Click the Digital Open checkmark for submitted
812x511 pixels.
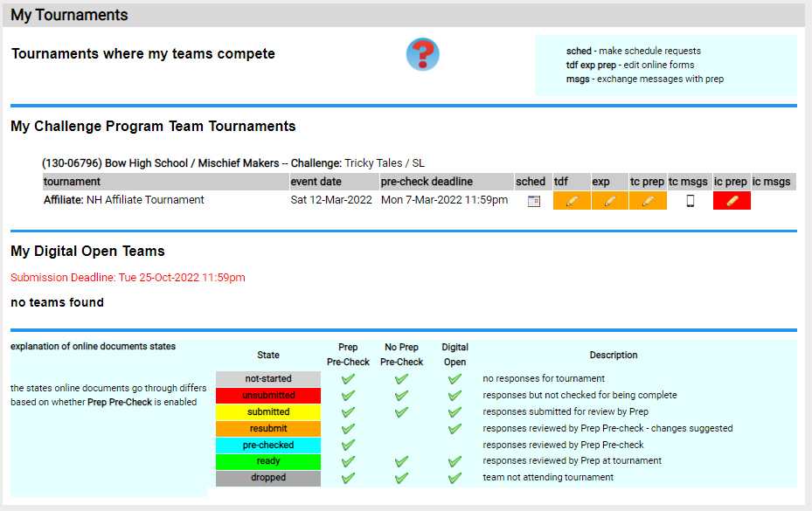point(455,412)
